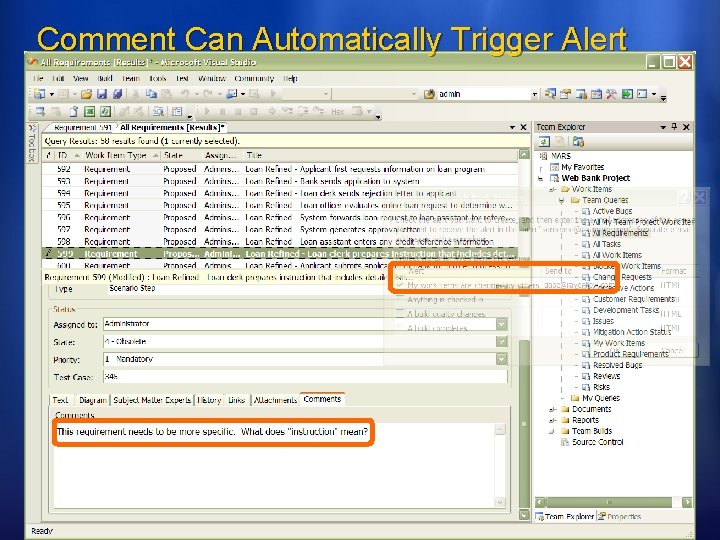Click comments box scroll-down arrow
The width and height of the screenshot is (720, 540).
[500, 502]
